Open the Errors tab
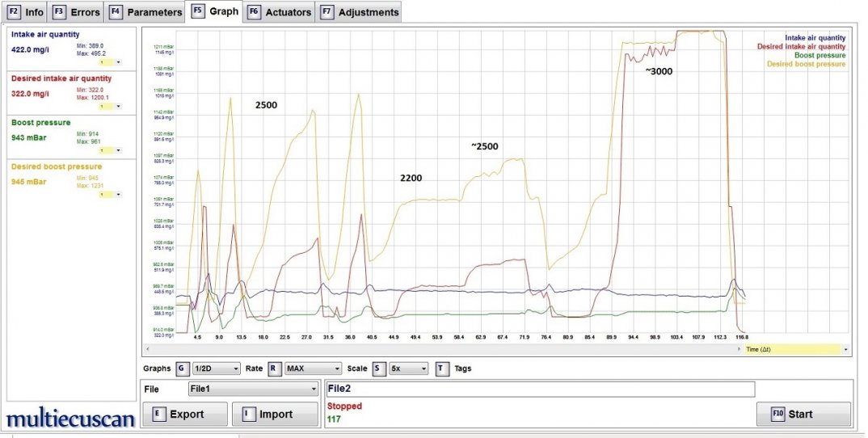The image size is (868, 438). click(77, 12)
